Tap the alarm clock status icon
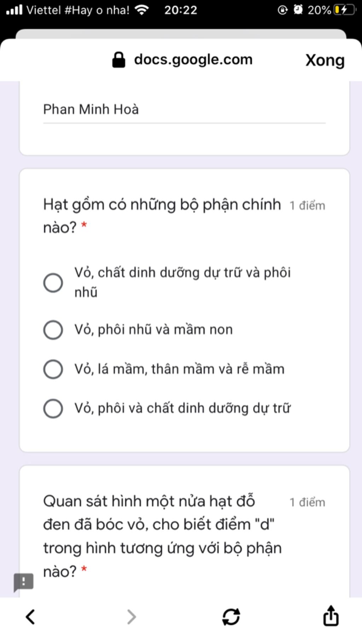Viewport: 362px width, 644px height. (x=298, y=10)
